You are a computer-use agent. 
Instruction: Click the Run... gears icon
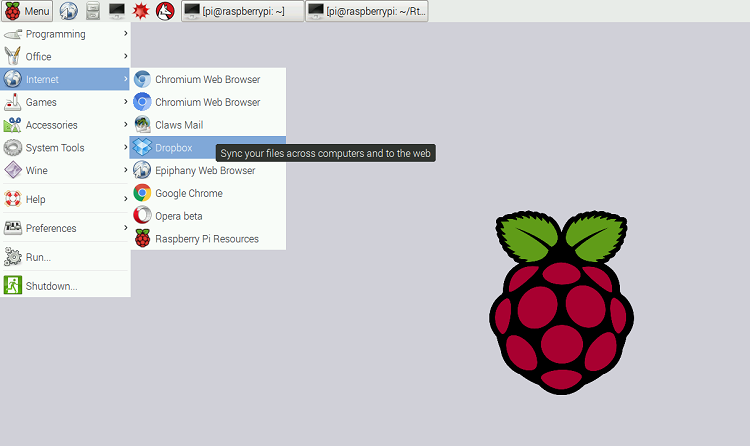(x=12, y=257)
